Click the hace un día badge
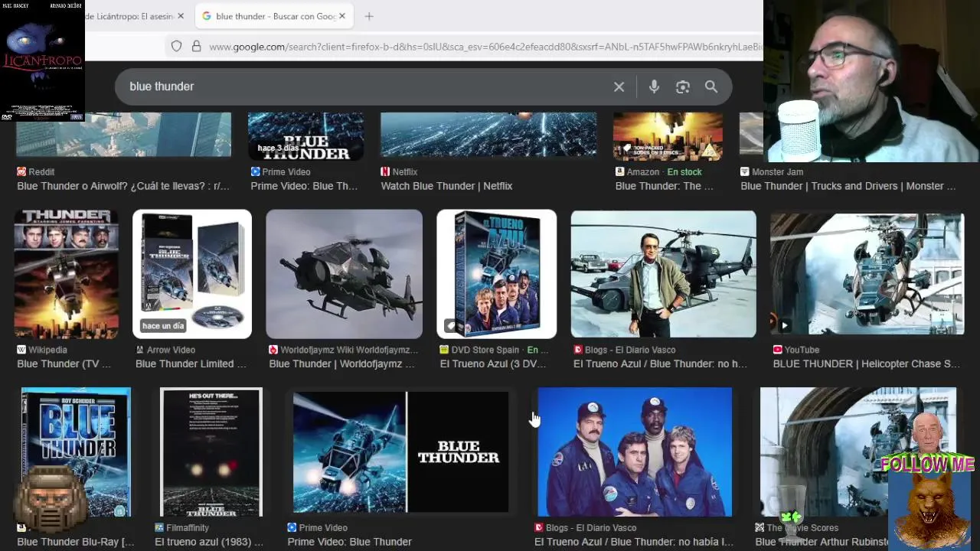Screen dimensions: 980x551 coord(163,325)
